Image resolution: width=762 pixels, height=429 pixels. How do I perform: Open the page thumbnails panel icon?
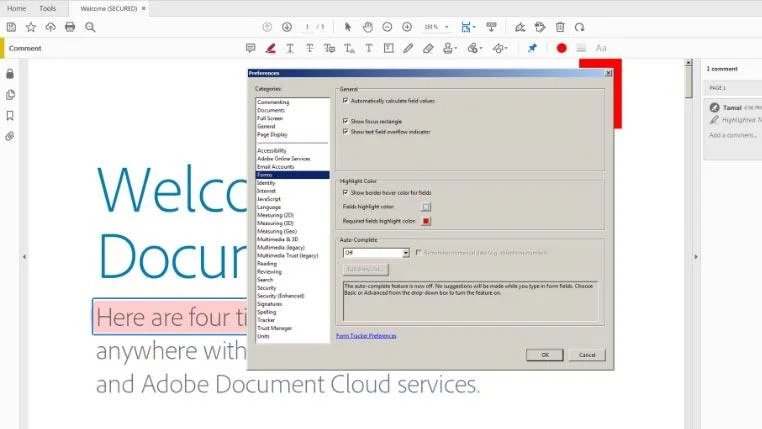(x=10, y=95)
